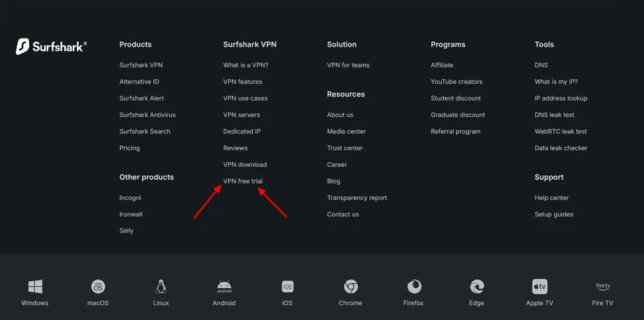Open Media center link

[346, 131]
